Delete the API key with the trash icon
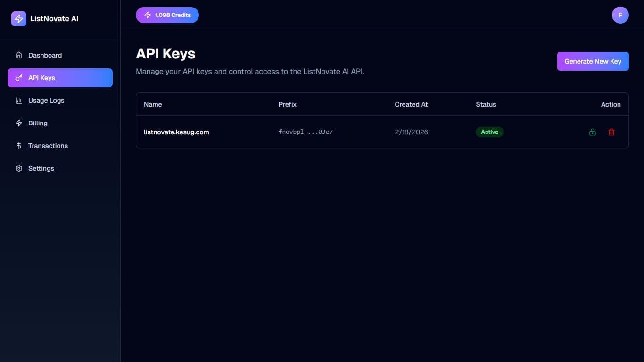This screenshot has width=644, height=362. 611,132
